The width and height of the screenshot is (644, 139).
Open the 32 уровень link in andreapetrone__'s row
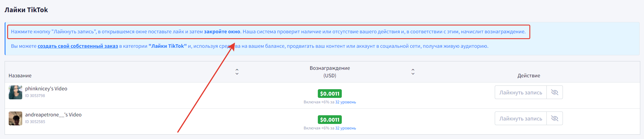tap(346, 128)
